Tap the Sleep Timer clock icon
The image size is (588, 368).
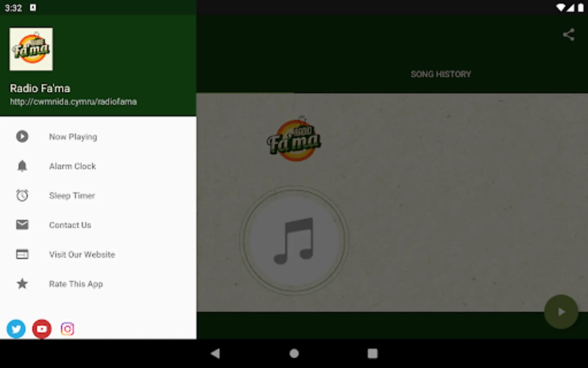pos(22,195)
